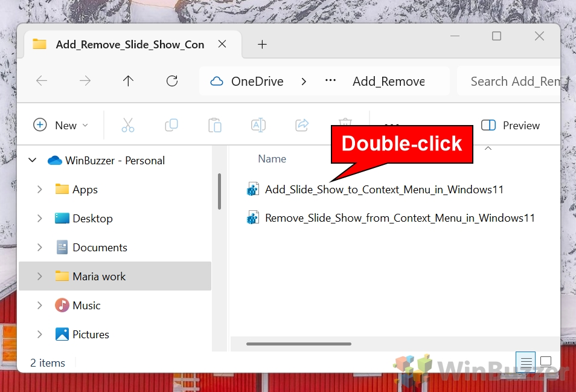Viewport: 576px width, 392px height.
Task: Click the Up arrow navigation icon
Action: (x=128, y=80)
